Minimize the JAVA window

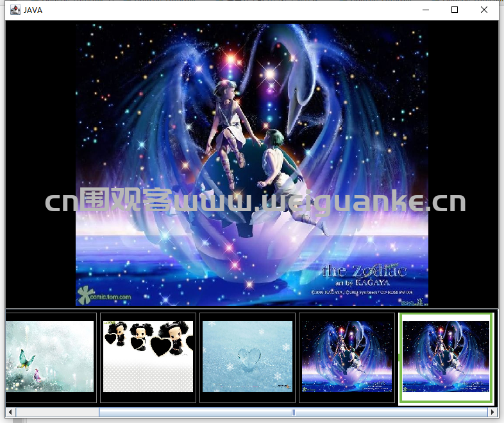pos(426,10)
